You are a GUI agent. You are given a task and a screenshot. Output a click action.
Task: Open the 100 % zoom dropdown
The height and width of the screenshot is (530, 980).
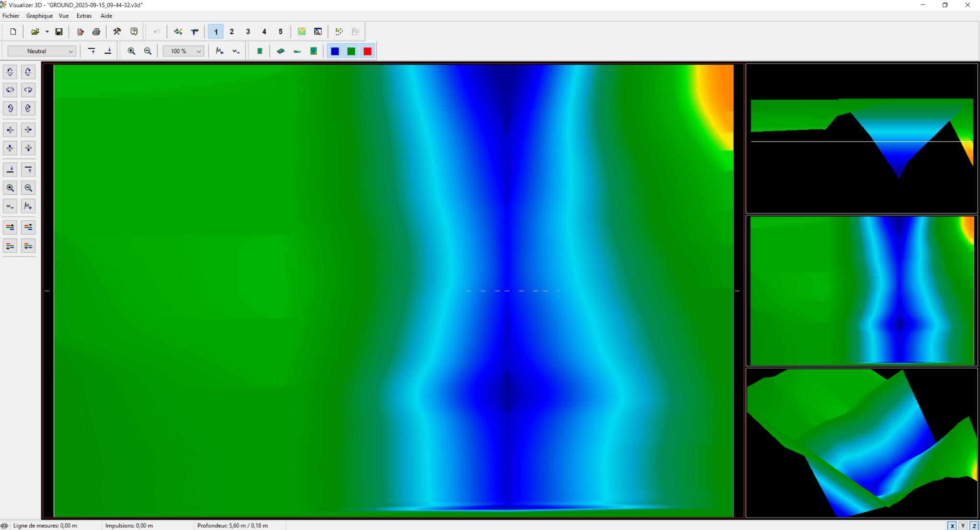coord(184,51)
